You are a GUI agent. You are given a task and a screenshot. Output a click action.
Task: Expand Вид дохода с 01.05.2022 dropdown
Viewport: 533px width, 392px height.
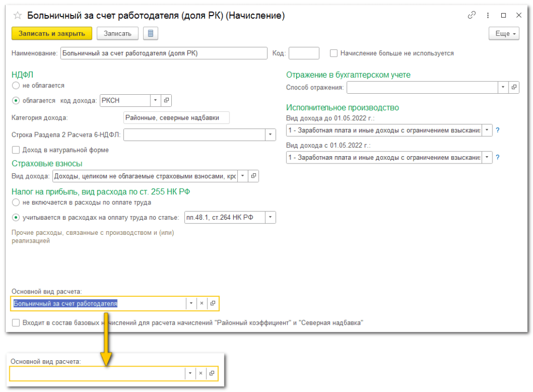[x=487, y=157]
